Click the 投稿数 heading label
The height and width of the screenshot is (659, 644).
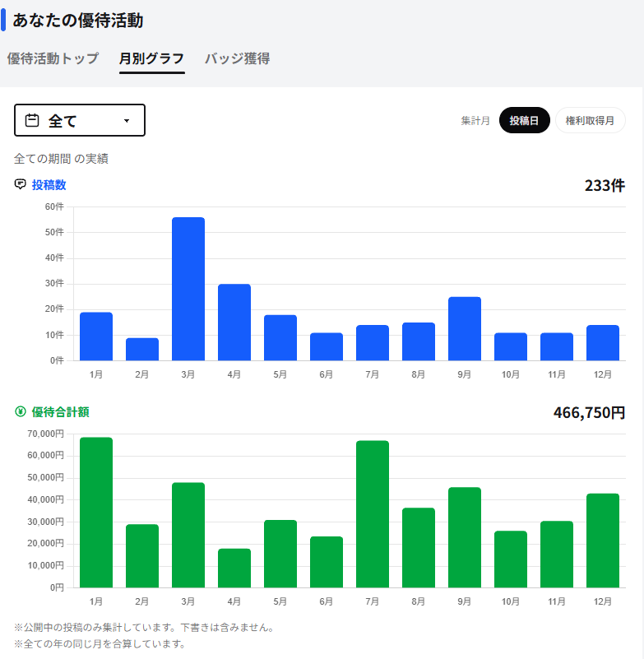tap(49, 185)
